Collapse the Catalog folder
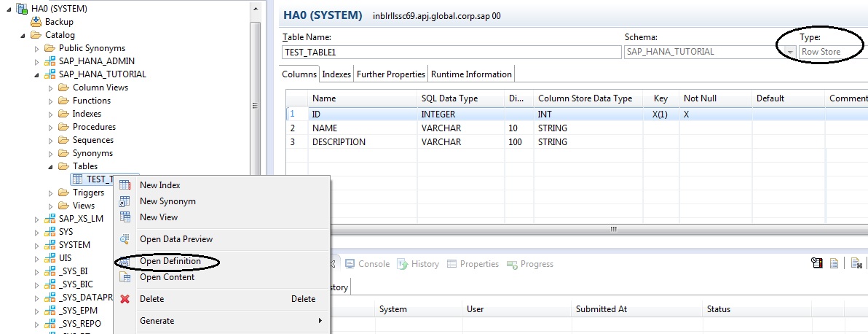Screen dimensions: 868x334 click(23, 36)
